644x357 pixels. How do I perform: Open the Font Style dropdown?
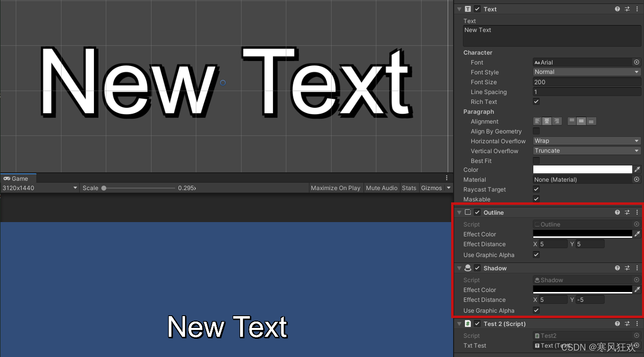(x=587, y=72)
